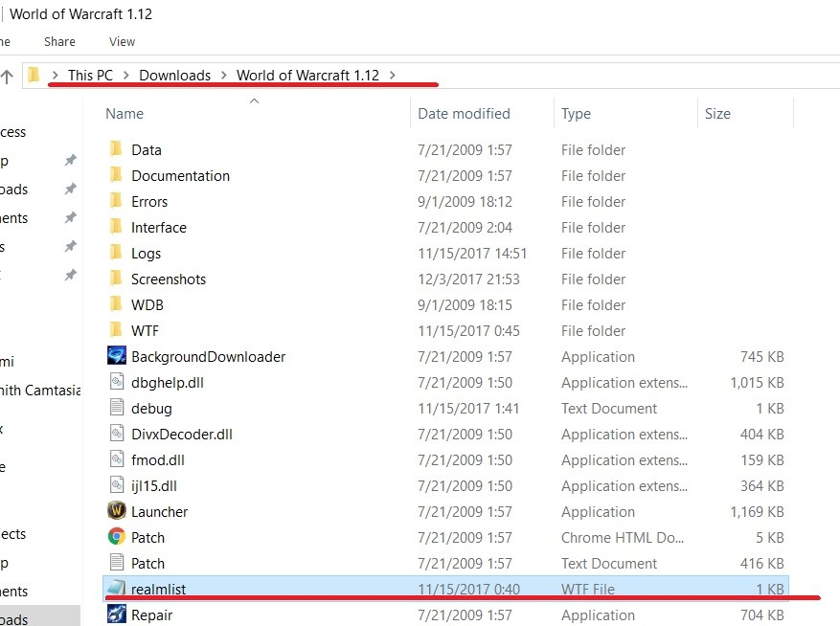Open the Share ribbon tab

coord(59,42)
